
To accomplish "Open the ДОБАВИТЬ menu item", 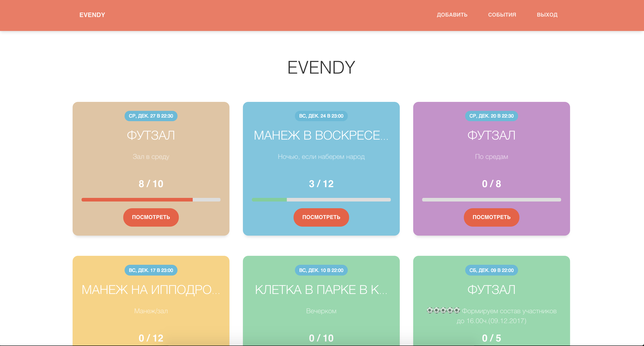I will (452, 15).
